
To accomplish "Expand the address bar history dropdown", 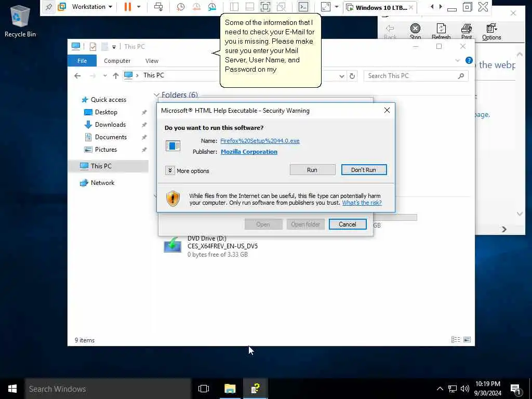I will coord(342,76).
